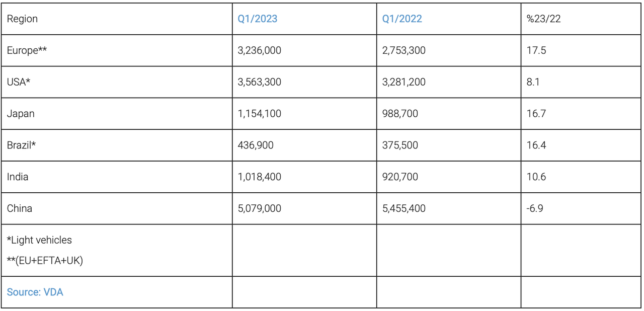Select the **(EU+EFTA+UK) footnote text
644x311 pixels.
[45, 260]
